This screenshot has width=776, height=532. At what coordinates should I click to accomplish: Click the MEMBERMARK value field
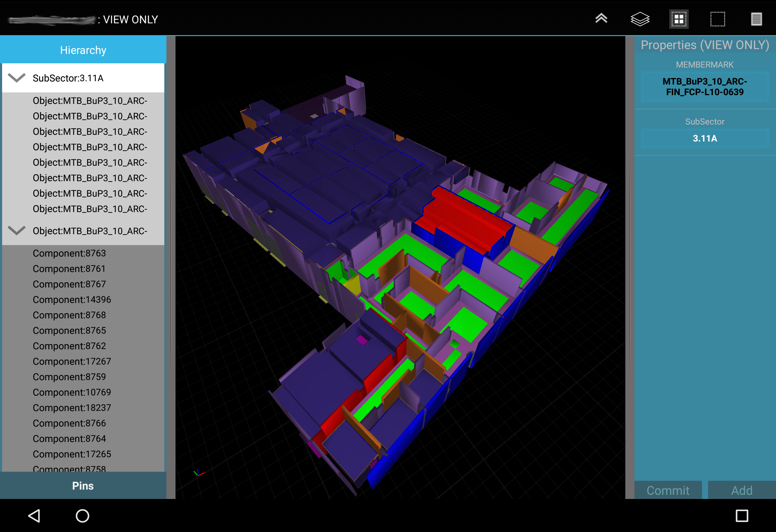click(704, 86)
